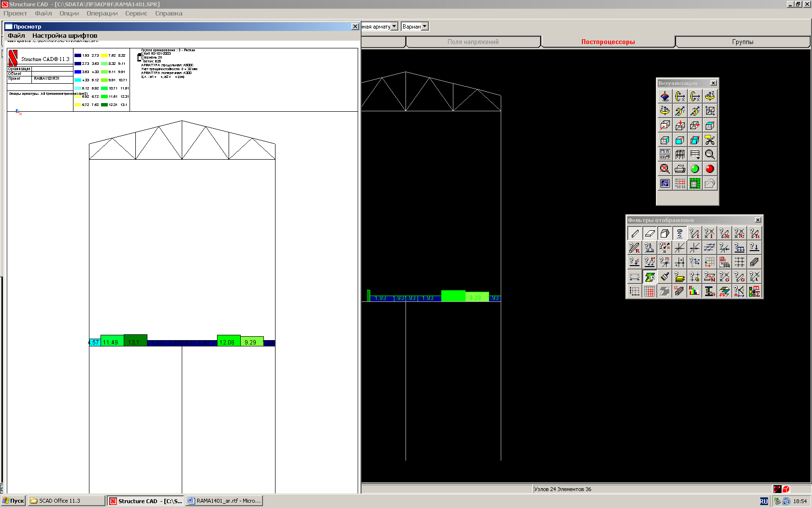Open the Операции menu
The height and width of the screenshot is (508, 812).
(x=102, y=13)
